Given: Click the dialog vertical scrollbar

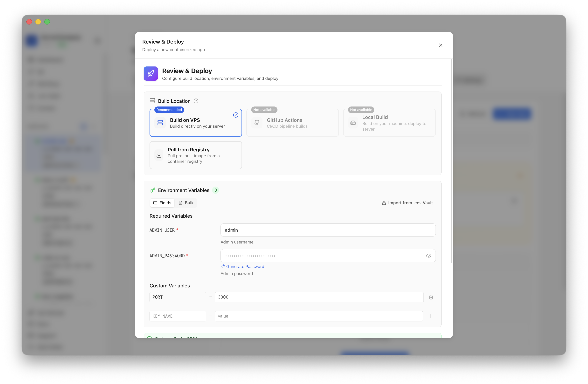Looking at the screenshot, I should 451,161.
